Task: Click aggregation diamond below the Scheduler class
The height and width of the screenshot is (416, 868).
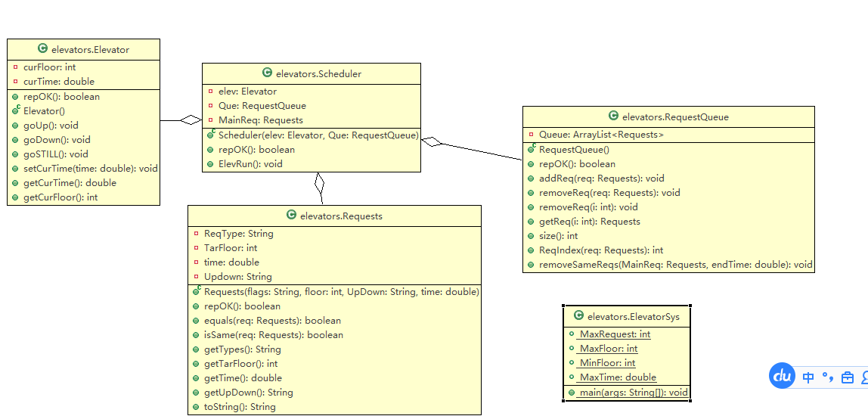Action: 320,182
